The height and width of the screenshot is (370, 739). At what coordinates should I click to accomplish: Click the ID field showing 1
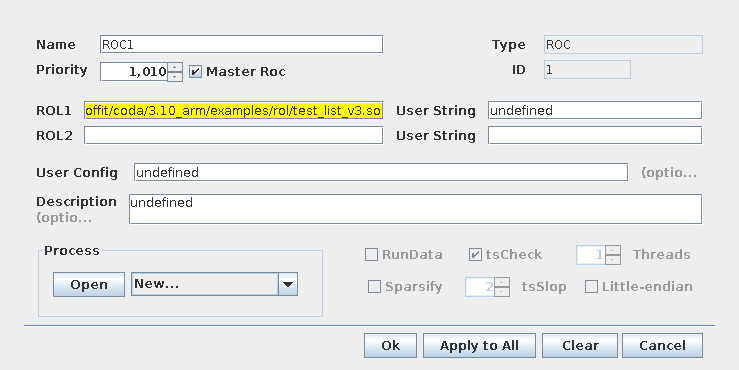tap(587, 70)
